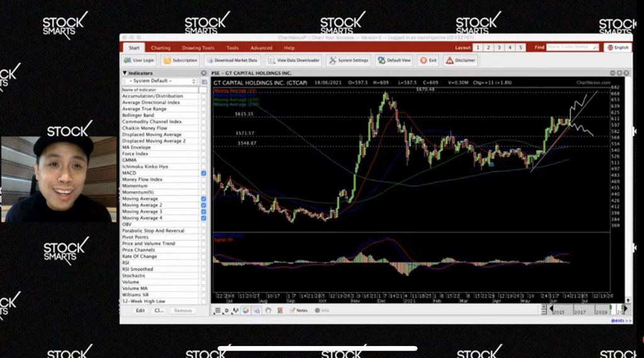Toggle the MACD indicator checkbox
644x358 pixels.
pyautogui.click(x=203, y=173)
